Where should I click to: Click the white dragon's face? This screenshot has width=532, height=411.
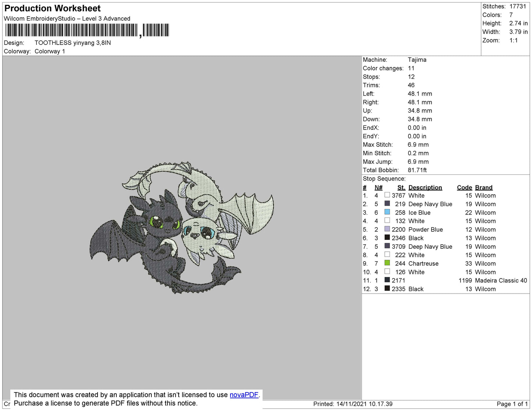point(199,233)
